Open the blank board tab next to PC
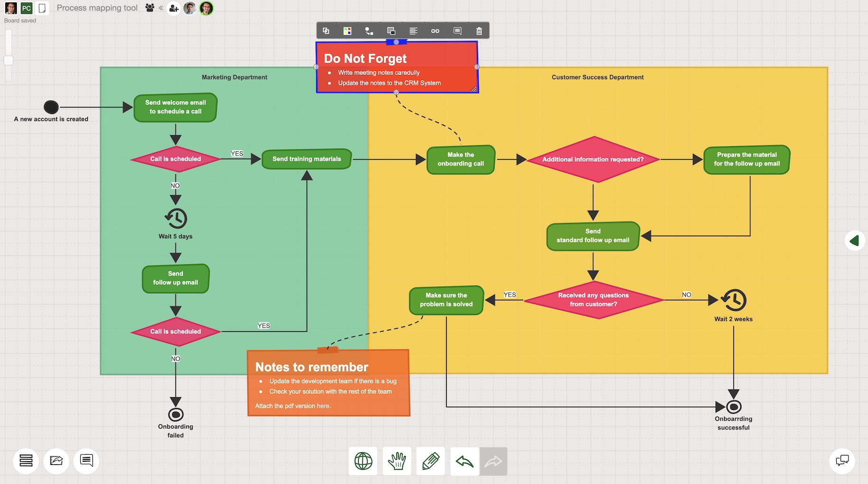Viewport: 868px width, 484px height. [x=42, y=8]
